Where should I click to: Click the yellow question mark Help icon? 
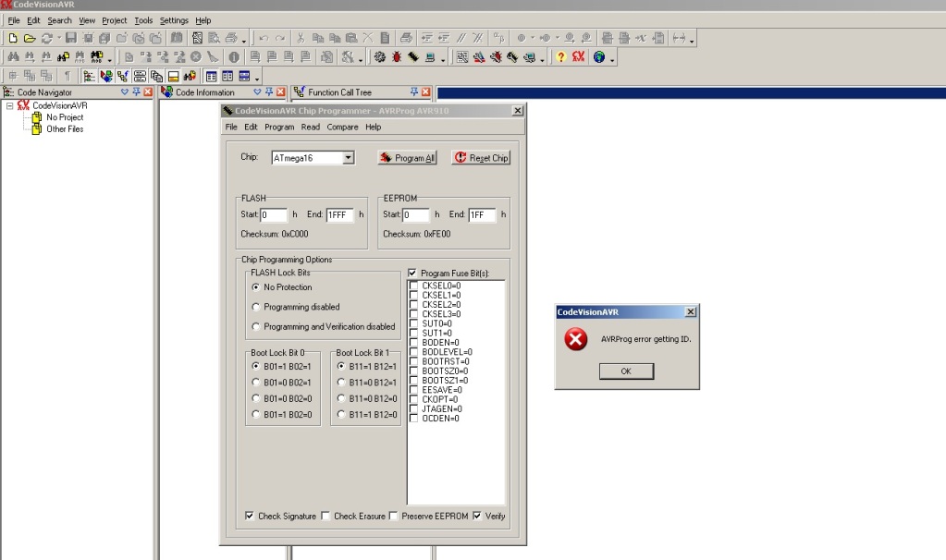pos(561,57)
